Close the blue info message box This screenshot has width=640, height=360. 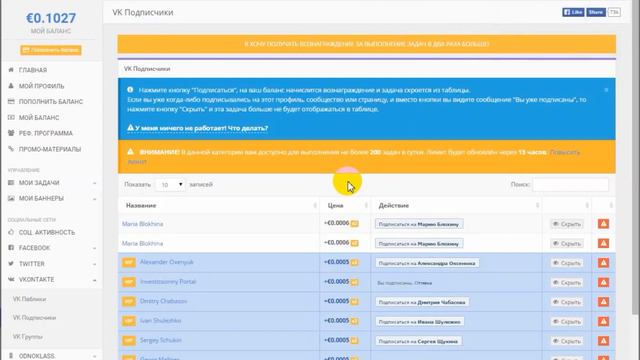click(606, 90)
